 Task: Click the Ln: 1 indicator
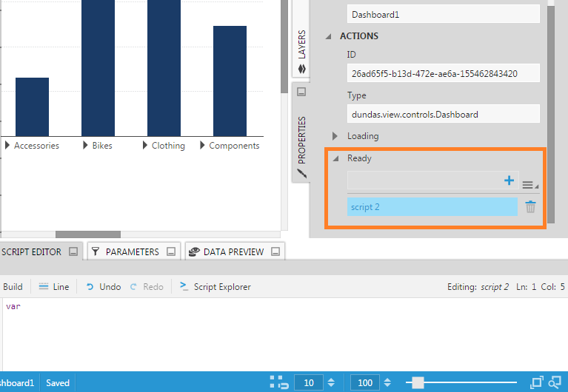click(x=526, y=287)
